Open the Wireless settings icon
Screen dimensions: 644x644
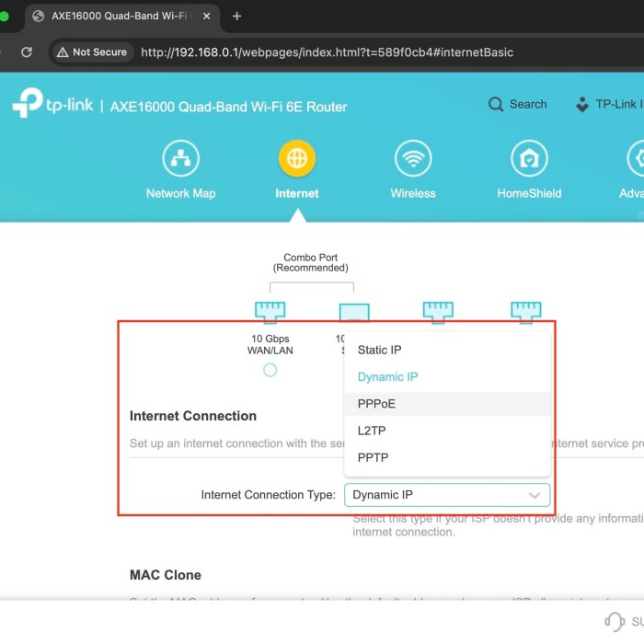(x=413, y=158)
